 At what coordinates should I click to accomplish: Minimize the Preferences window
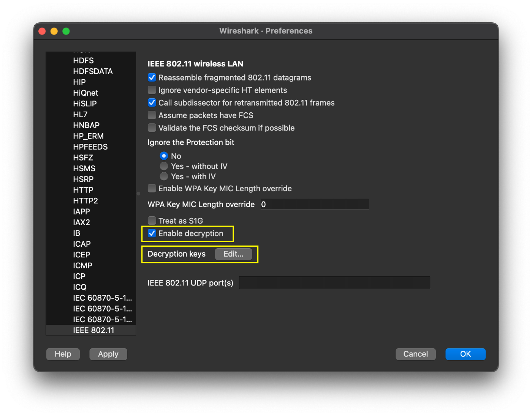pyautogui.click(x=54, y=31)
